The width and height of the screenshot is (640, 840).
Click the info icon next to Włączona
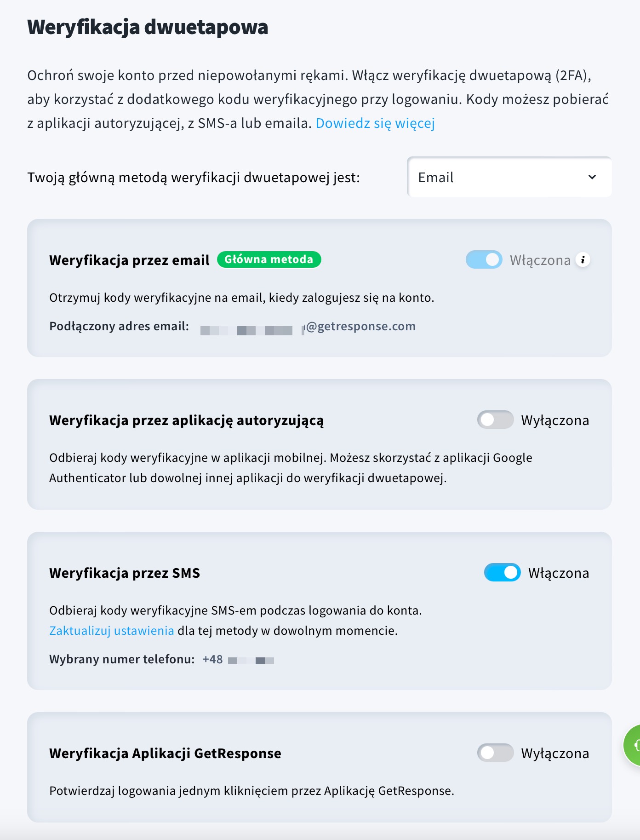coord(583,260)
